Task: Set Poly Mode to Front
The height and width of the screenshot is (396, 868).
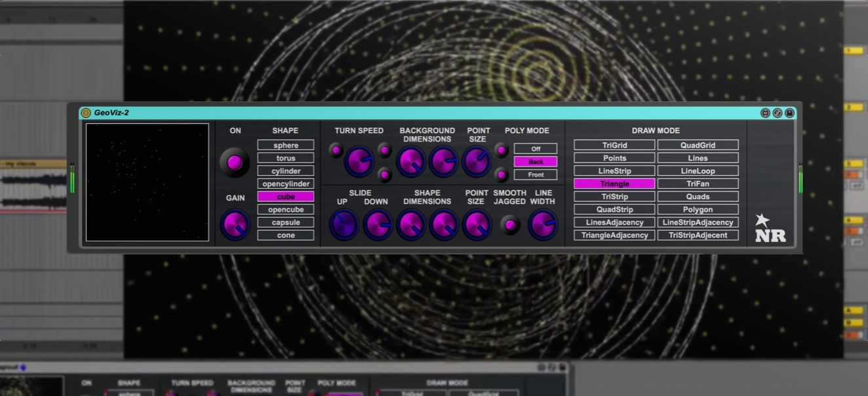Action: click(x=536, y=174)
